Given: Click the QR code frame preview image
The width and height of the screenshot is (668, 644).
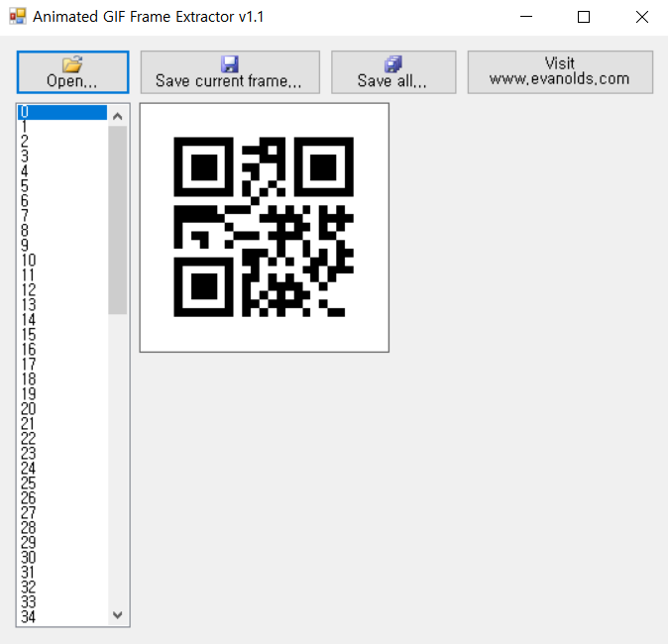Looking at the screenshot, I should pyautogui.click(x=265, y=228).
